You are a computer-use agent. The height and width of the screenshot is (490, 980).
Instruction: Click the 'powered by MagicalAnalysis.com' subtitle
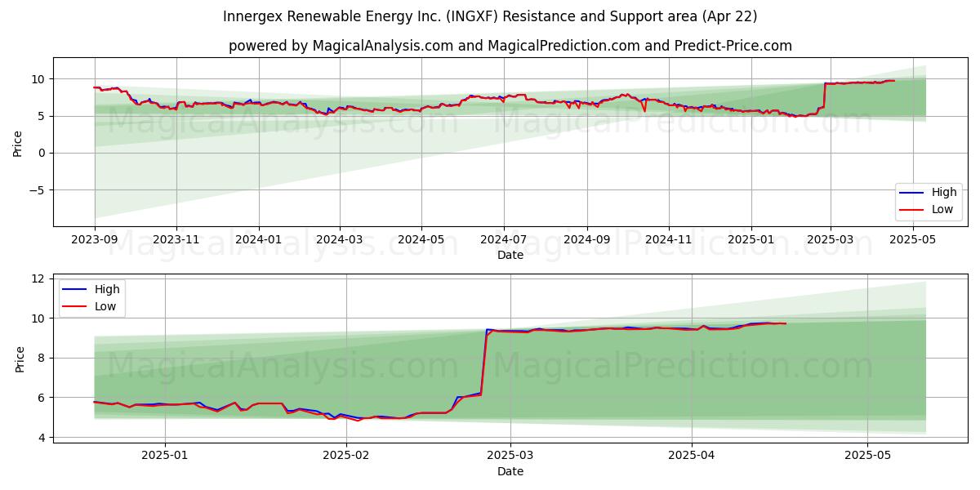point(340,46)
